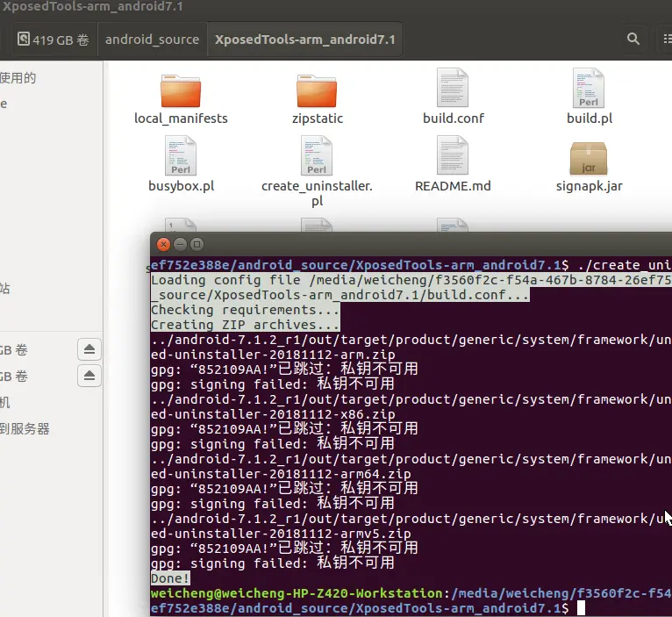Open the zipstatic folder
Viewport: 672px width, 617px height.
317,91
